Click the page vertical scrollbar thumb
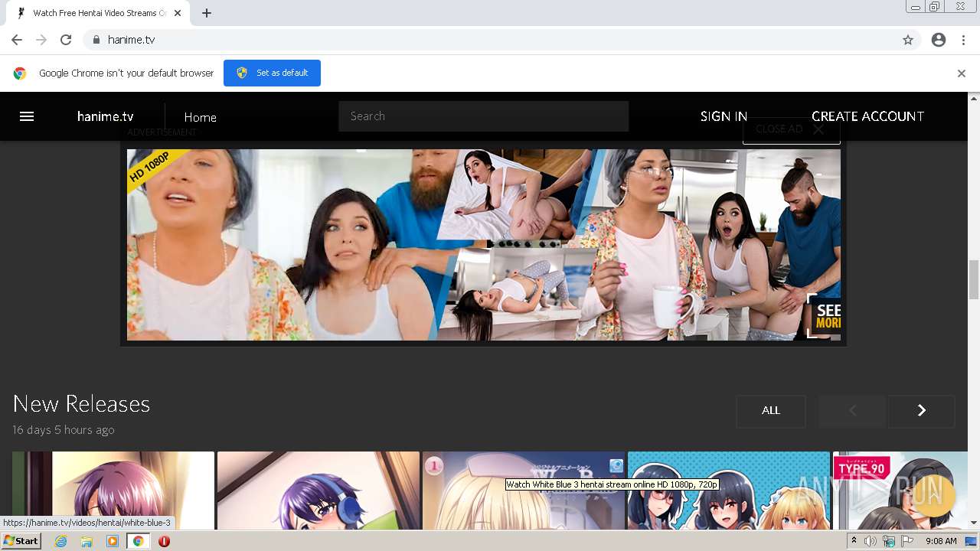980x551 pixels. [974, 279]
